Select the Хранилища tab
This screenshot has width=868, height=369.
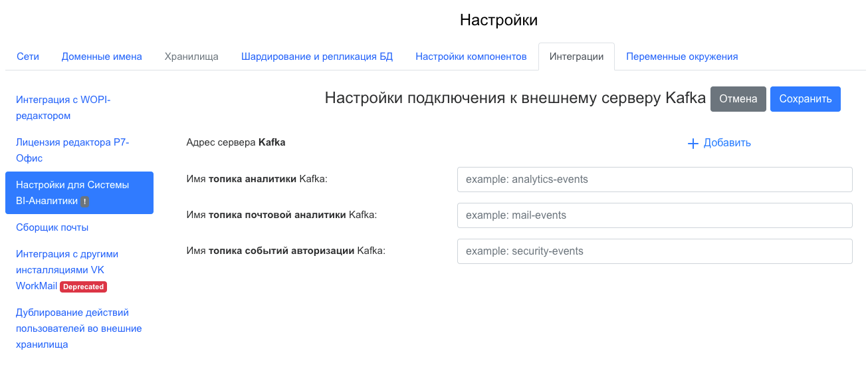[x=191, y=57]
